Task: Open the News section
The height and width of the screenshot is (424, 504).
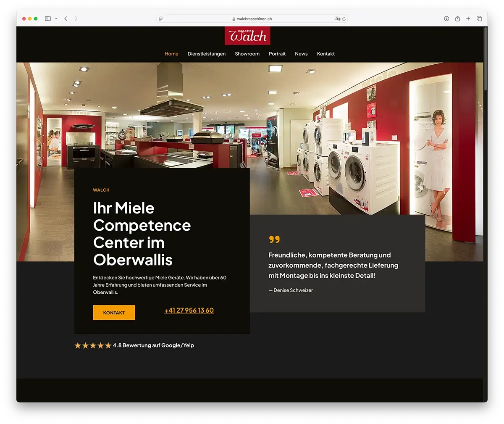Action: [301, 54]
